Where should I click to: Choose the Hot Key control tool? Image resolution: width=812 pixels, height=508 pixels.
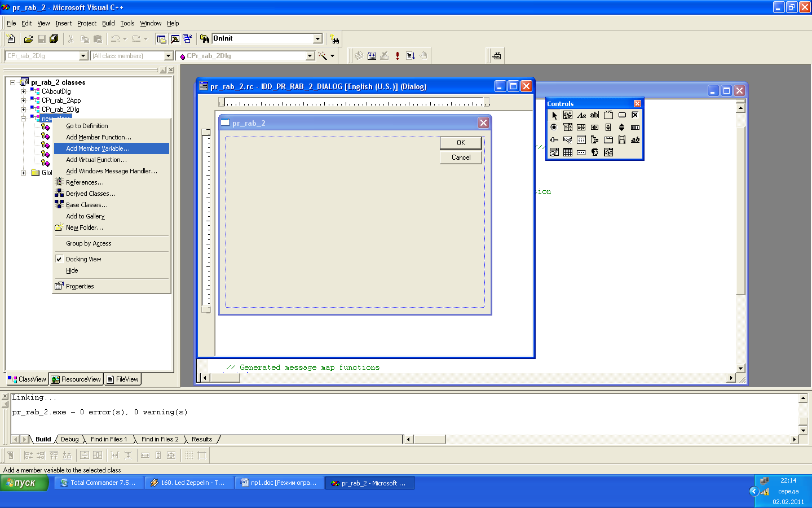click(568, 140)
